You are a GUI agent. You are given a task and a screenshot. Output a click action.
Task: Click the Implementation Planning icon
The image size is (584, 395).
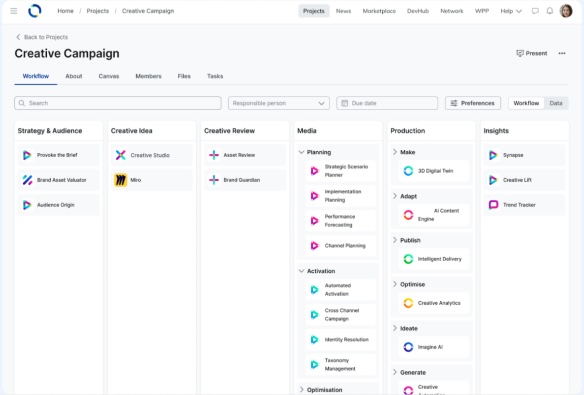(x=315, y=195)
